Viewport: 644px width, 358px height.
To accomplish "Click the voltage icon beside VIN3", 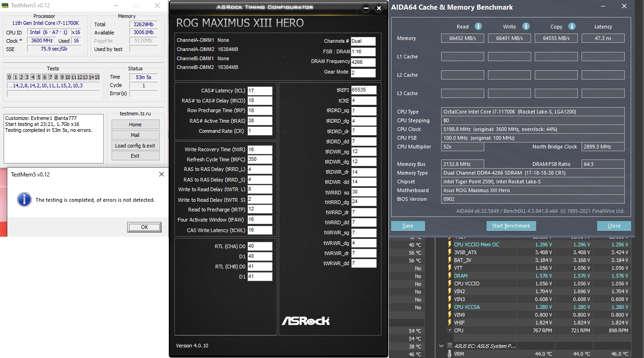I will point(449,299).
